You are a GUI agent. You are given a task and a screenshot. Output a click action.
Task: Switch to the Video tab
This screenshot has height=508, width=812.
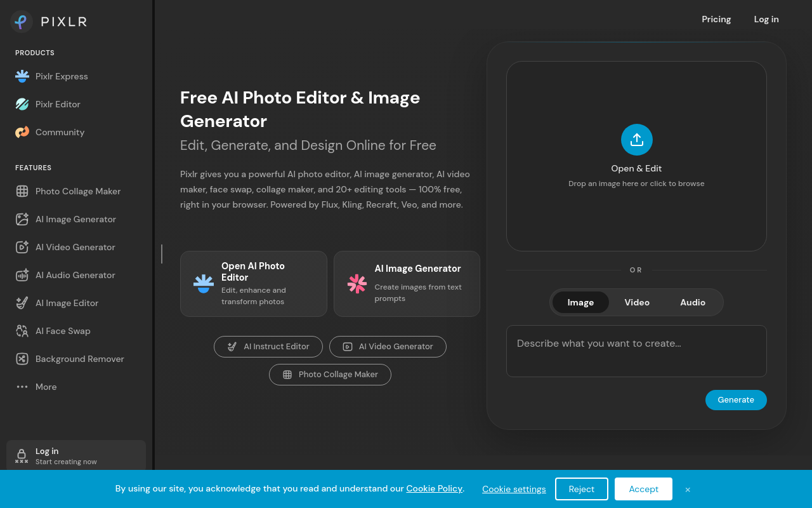point(637,302)
